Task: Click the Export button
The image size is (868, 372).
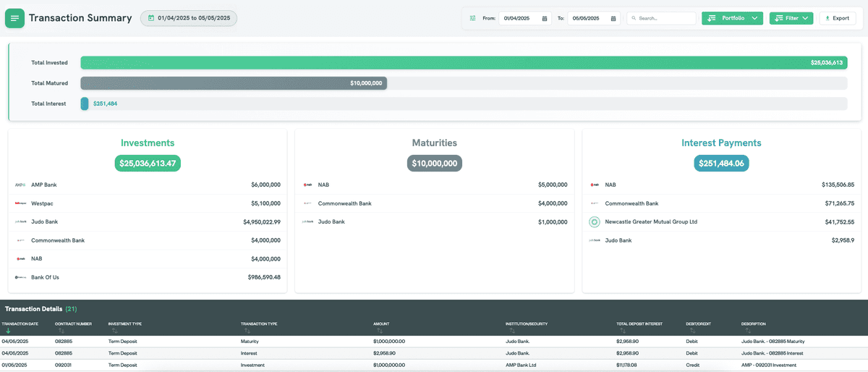Action: coord(837,18)
